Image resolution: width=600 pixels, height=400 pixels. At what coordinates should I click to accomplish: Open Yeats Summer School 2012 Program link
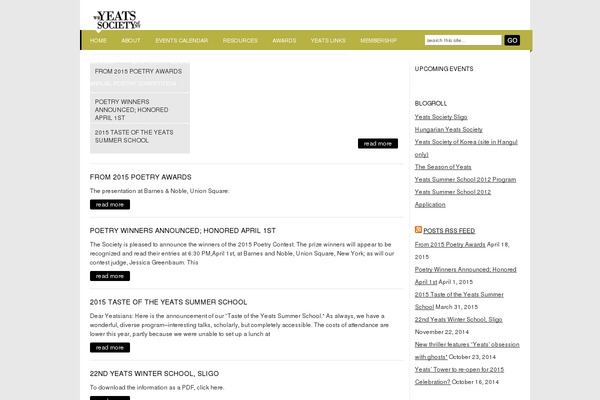coord(465,180)
